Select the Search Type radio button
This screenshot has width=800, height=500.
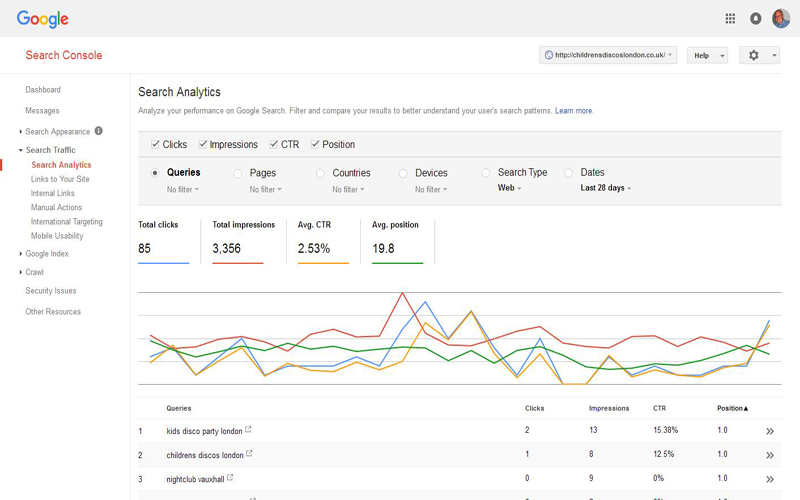486,173
